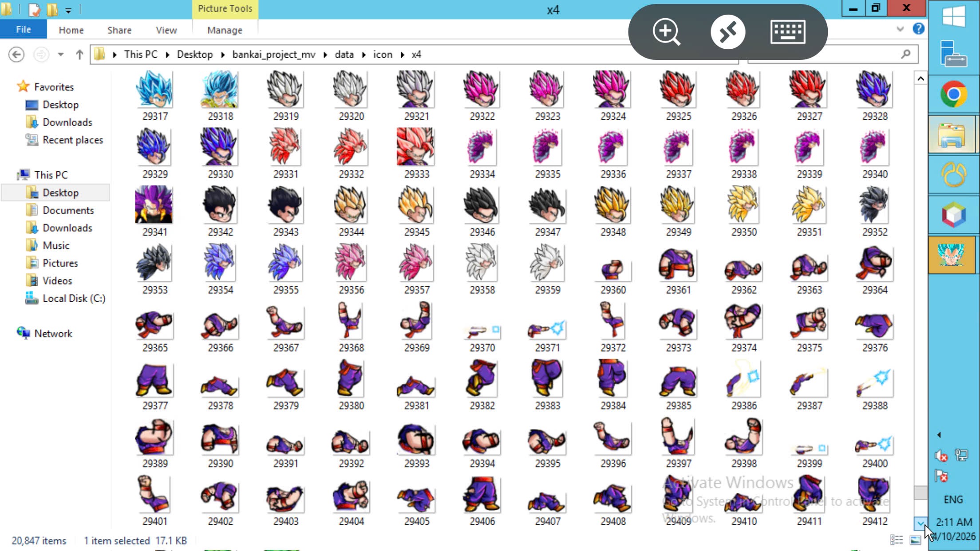Open Recent places in navigation pane

click(73, 140)
